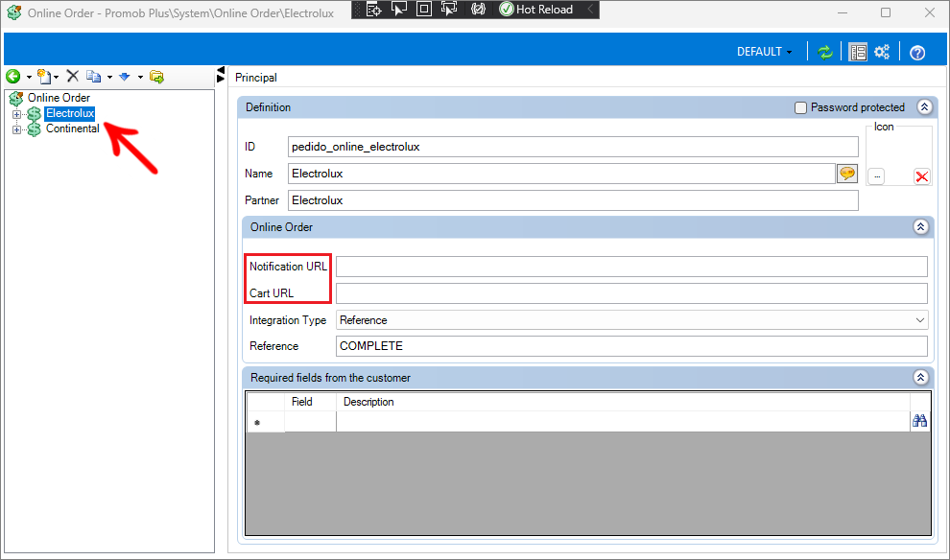Collapse the tree panel with splitter arrows
950x560 pixels.
pyautogui.click(x=221, y=75)
